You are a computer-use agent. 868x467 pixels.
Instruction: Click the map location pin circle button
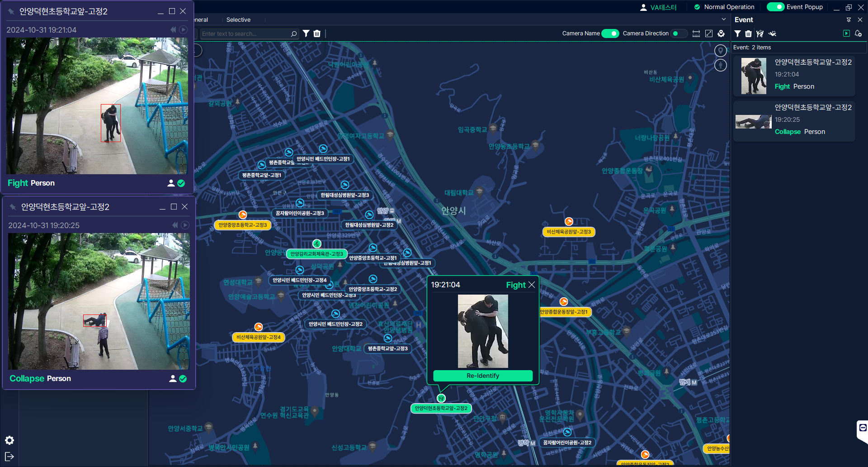pyautogui.click(x=721, y=51)
